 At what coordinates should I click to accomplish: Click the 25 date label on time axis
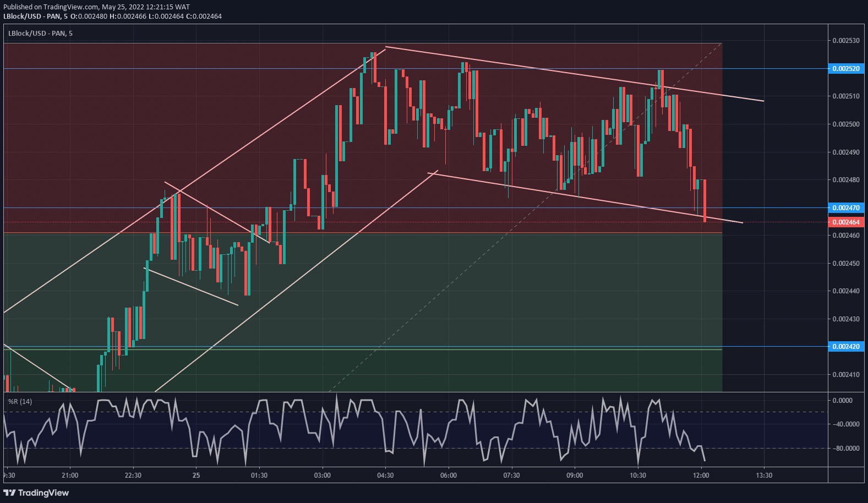pyautogui.click(x=196, y=475)
